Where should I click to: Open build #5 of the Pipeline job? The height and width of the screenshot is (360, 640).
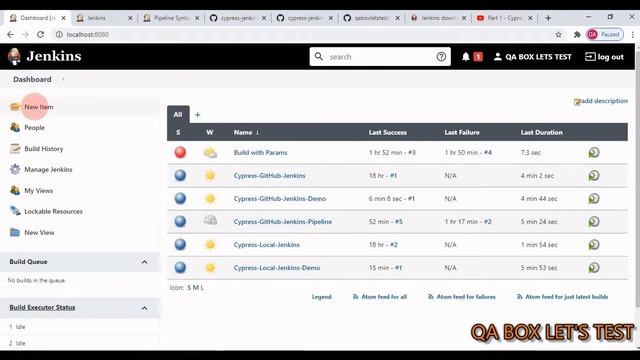[x=398, y=222]
